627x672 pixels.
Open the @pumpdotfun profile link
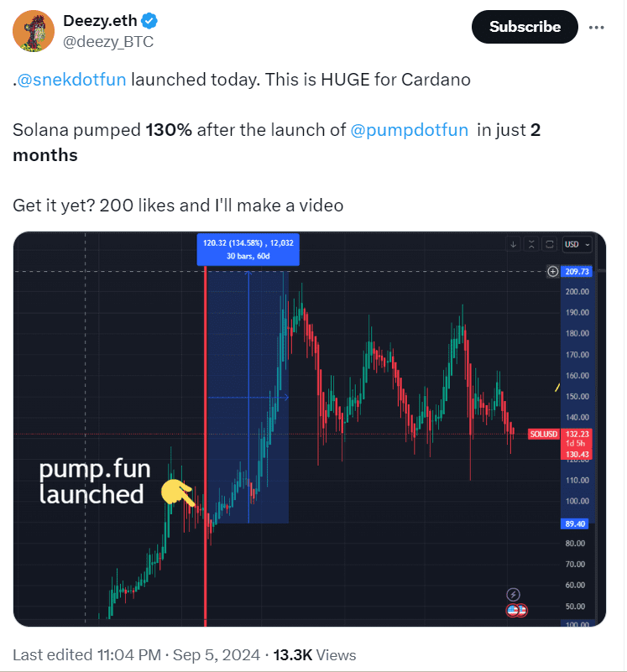(x=410, y=130)
